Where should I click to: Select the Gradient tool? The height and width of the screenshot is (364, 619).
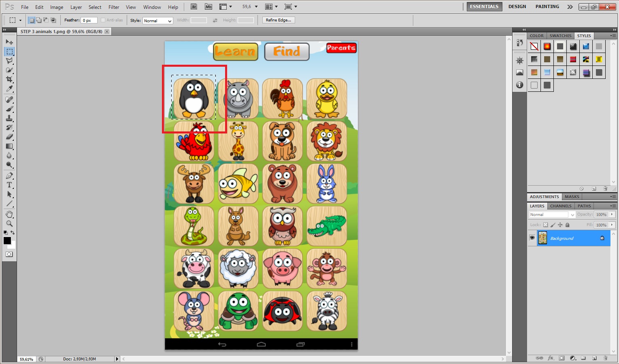(9, 146)
